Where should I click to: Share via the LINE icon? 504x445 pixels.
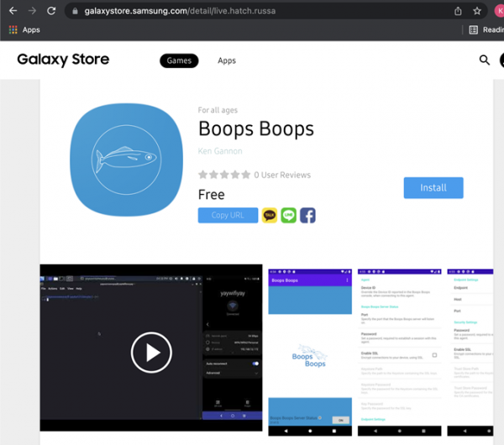pos(289,215)
